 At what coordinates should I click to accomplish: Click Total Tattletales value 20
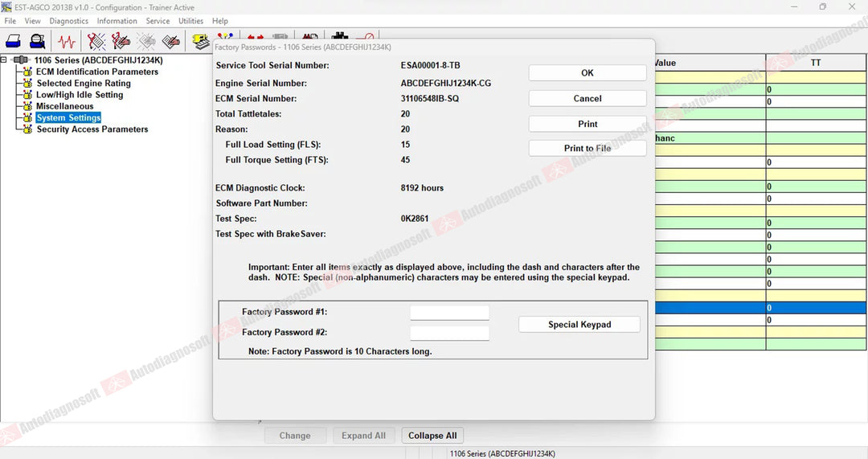(405, 113)
